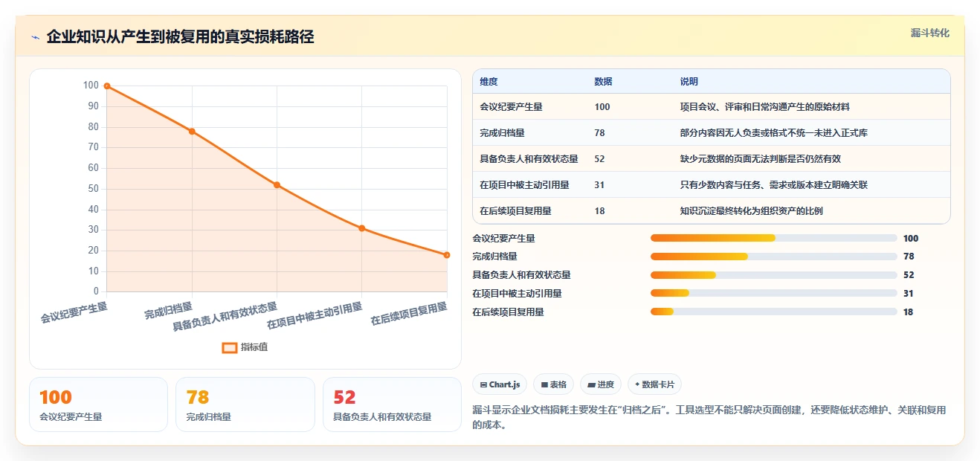The height and width of the screenshot is (461, 980).
Task: Click the chart data point at value 52
Action: [277, 185]
